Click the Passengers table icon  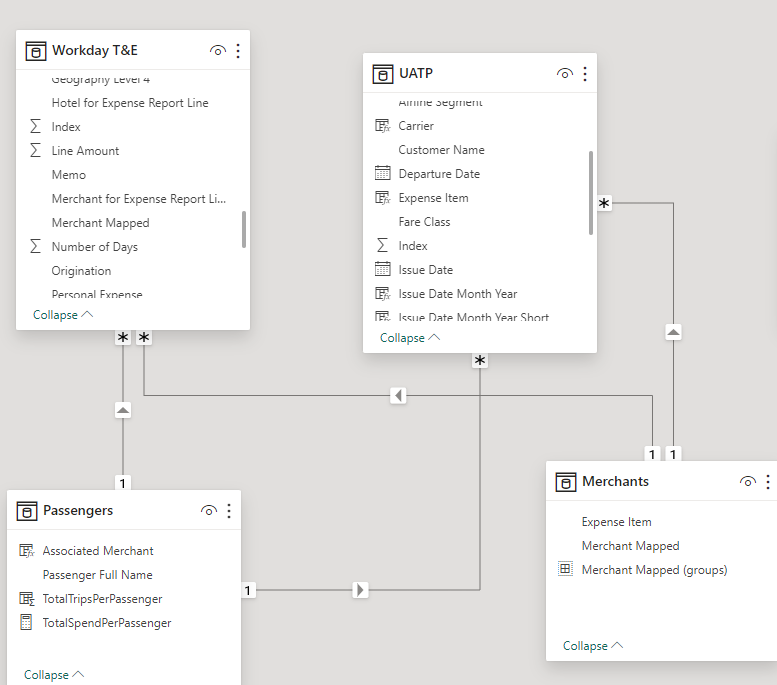[27, 511]
